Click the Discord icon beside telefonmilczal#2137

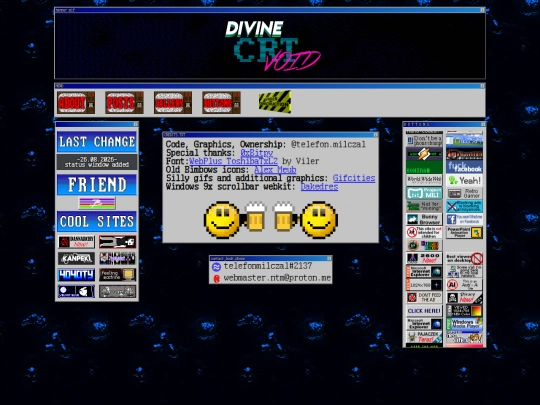pos(216,267)
